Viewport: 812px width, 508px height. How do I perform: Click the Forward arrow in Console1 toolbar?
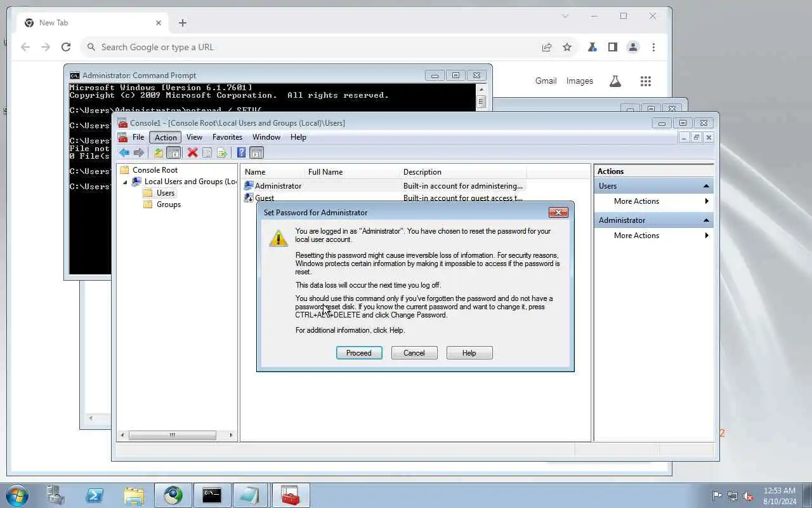tap(138, 152)
